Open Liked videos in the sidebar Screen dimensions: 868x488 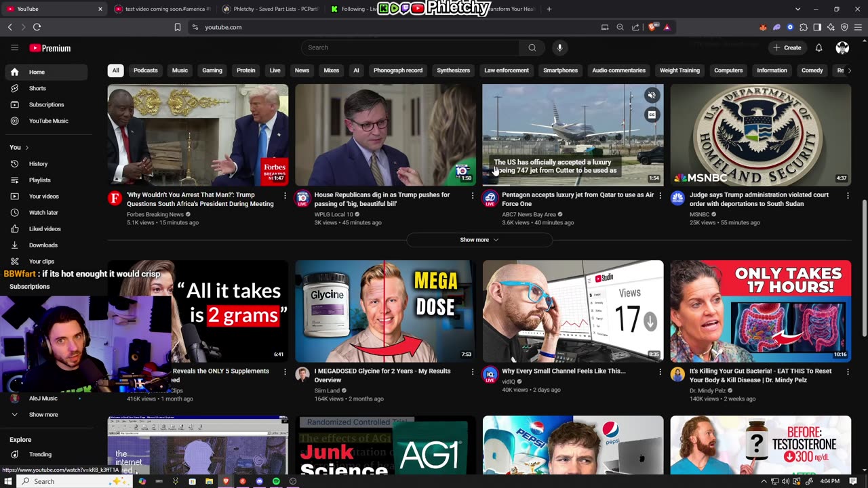coord(45,229)
